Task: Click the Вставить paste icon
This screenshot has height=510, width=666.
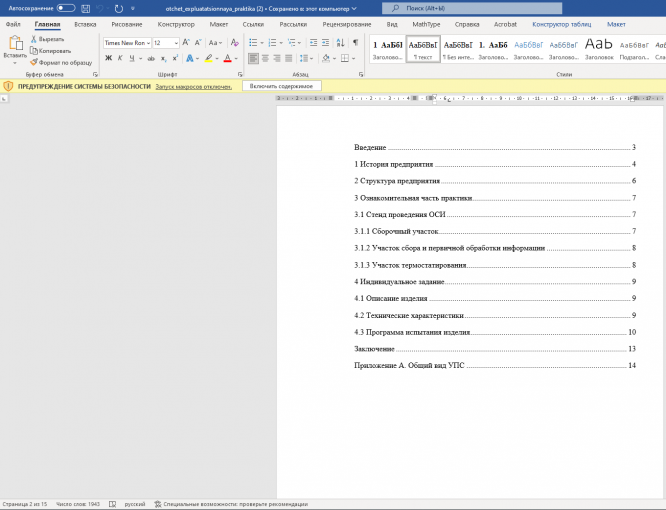Action: click(15, 45)
